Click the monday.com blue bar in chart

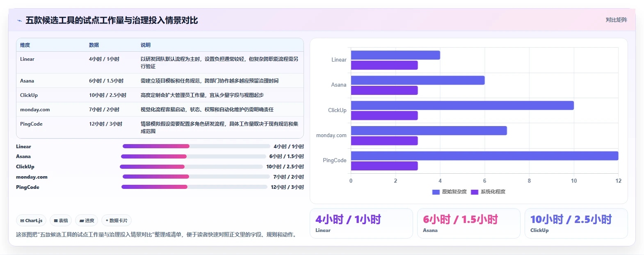(x=429, y=131)
